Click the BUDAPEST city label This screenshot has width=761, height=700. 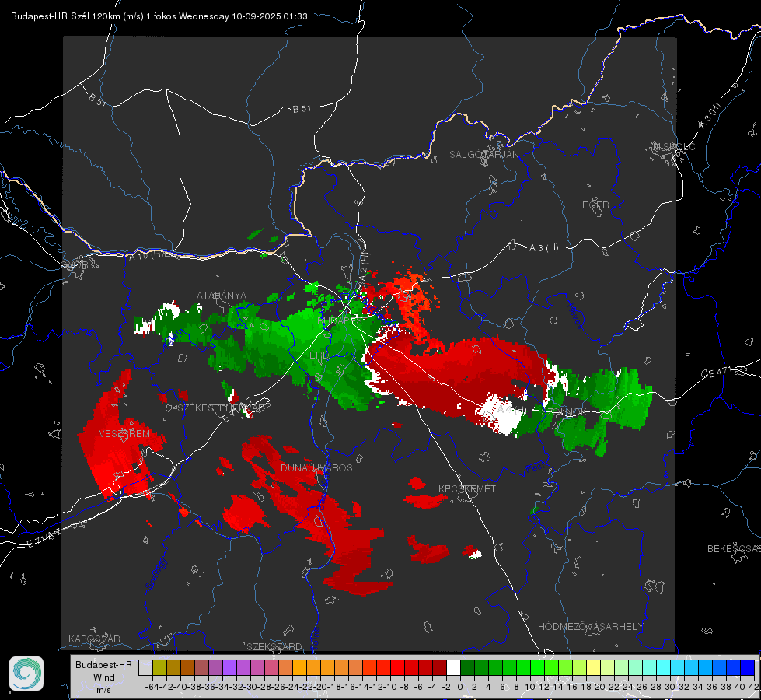point(343,321)
